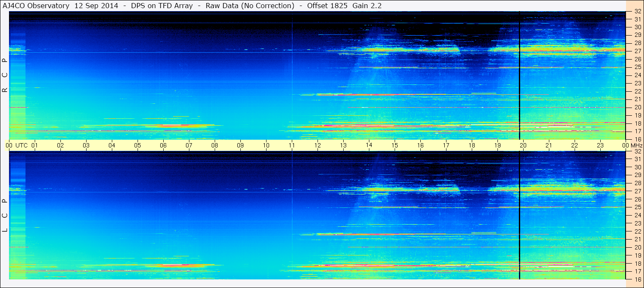Select the "14" hour tick label

369,145
